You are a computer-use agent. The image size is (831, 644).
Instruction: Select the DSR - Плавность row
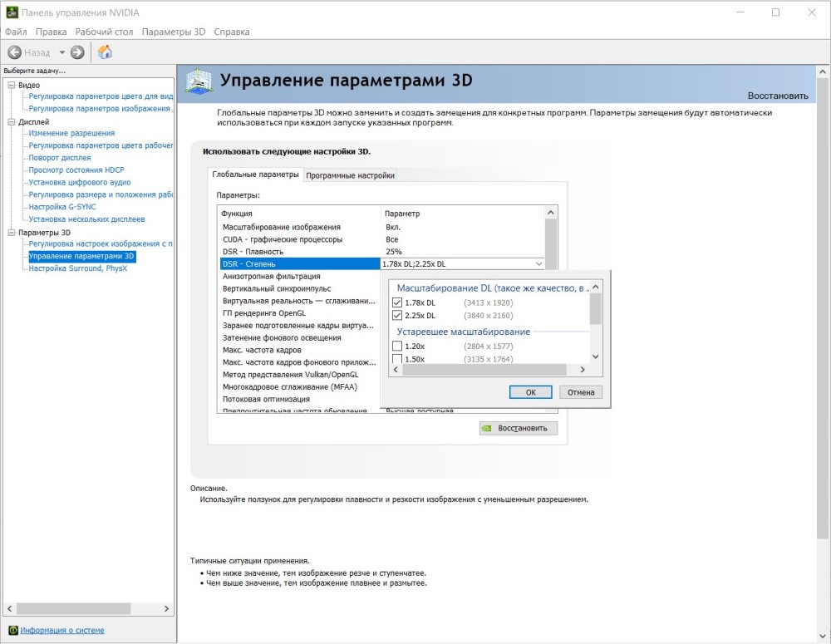[x=382, y=252]
